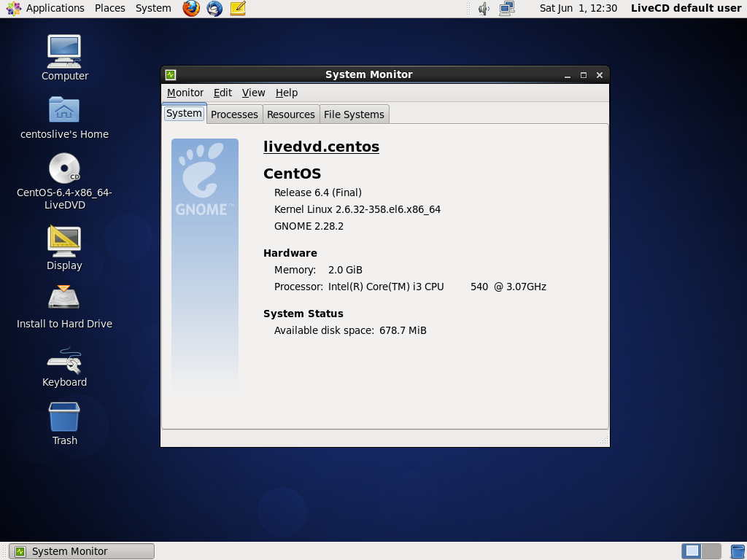Click the Memory 2.0 GiB value
This screenshot has width=747, height=560.
pyautogui.click(x=345, y=270)
